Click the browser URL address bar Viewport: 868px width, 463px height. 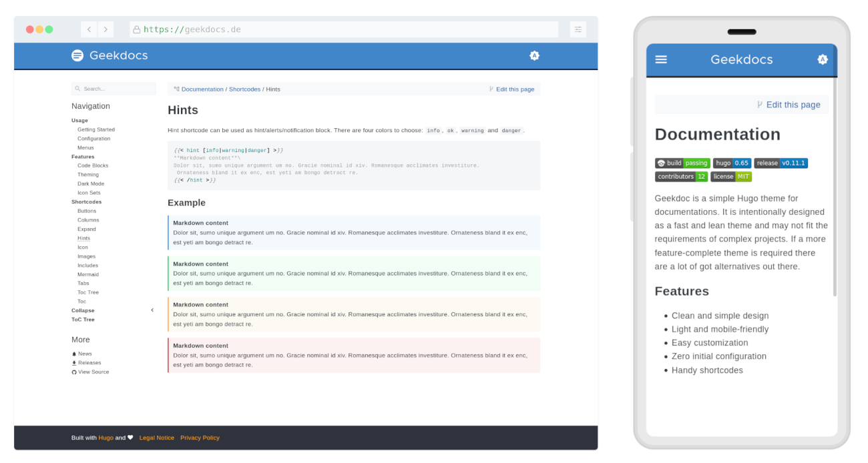[344, 29]
